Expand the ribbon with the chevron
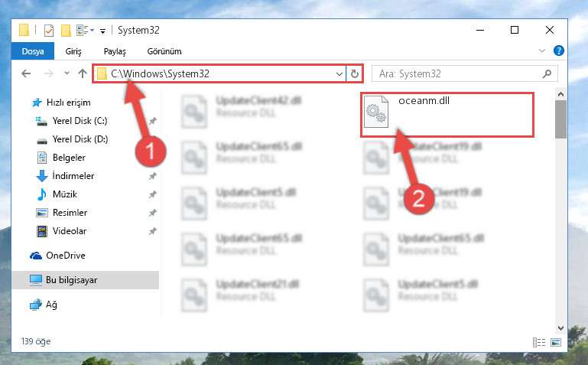The height and width of the screenshot is (365, 588). (x=541, y=51)
